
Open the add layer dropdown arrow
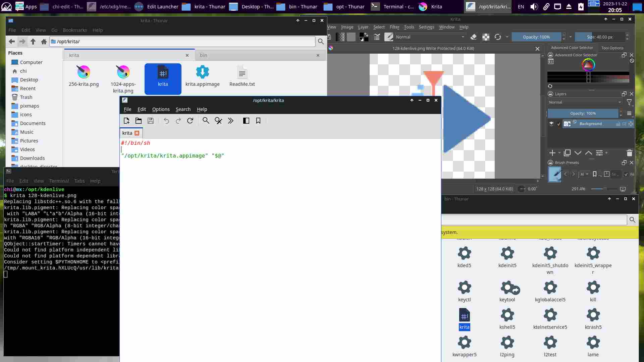tap(559, 153)
